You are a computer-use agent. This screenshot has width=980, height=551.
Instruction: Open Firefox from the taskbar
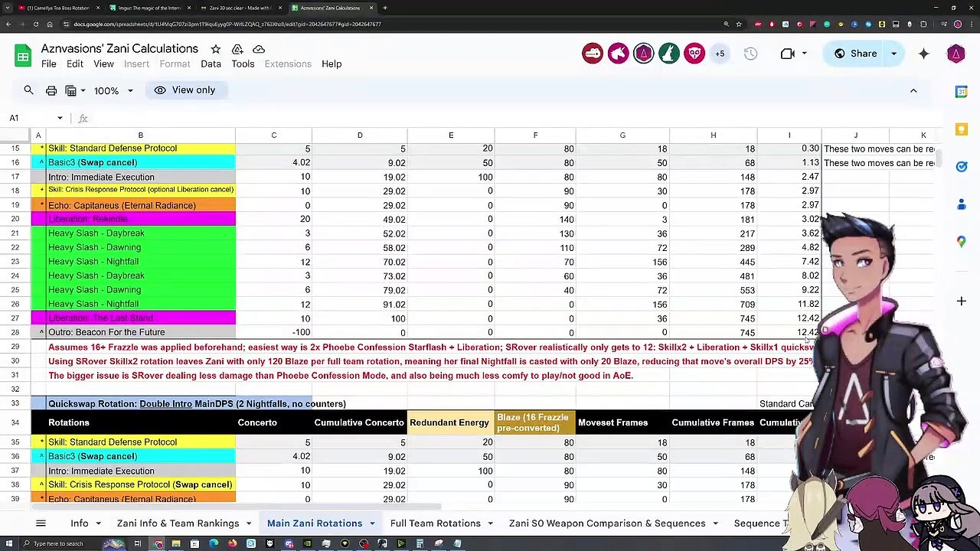coord(232,543)
